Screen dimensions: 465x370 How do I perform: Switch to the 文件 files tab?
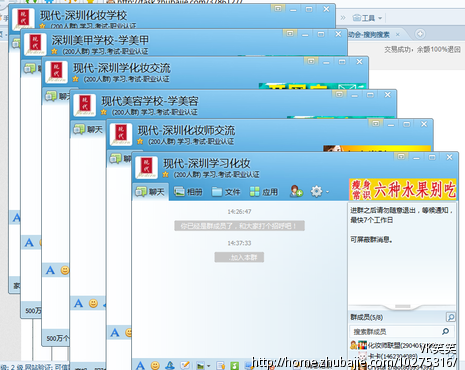point(226,192)
